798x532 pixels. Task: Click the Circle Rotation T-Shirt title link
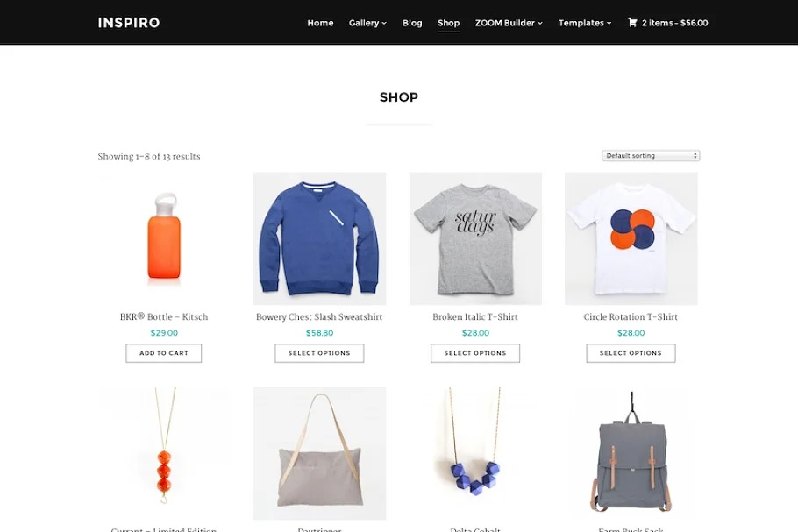631,317
